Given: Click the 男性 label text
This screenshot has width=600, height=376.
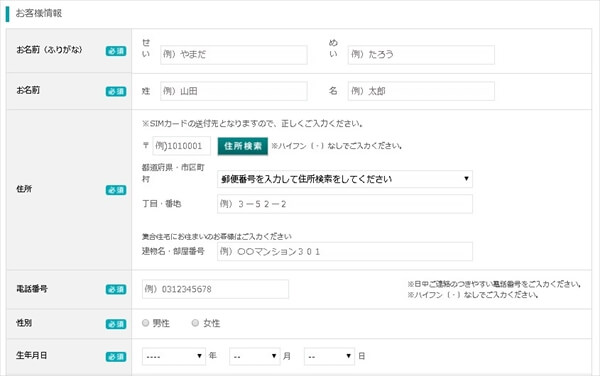Looking at the screenshot, I should click(161, 323).
